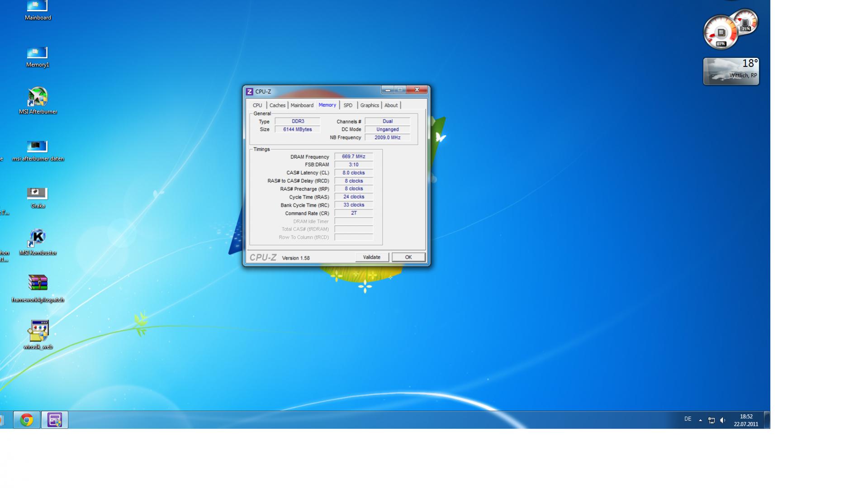Launch MSI Kombustor shortcut
The height and width of the screenshot is (488, 868).
tap(38, 242)
